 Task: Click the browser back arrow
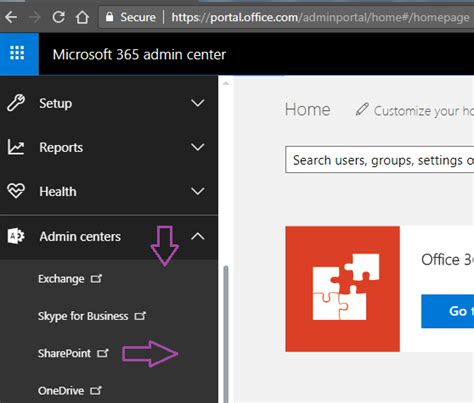coord(11,17)
